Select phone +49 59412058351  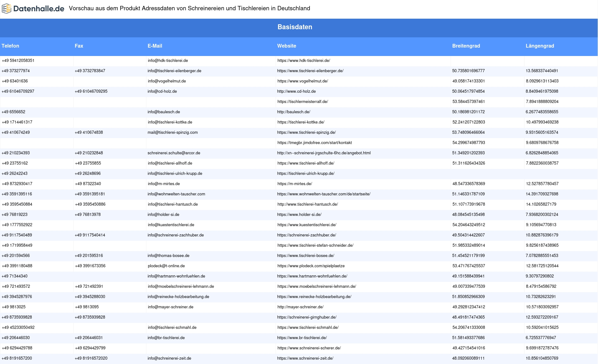click(18, 61)
